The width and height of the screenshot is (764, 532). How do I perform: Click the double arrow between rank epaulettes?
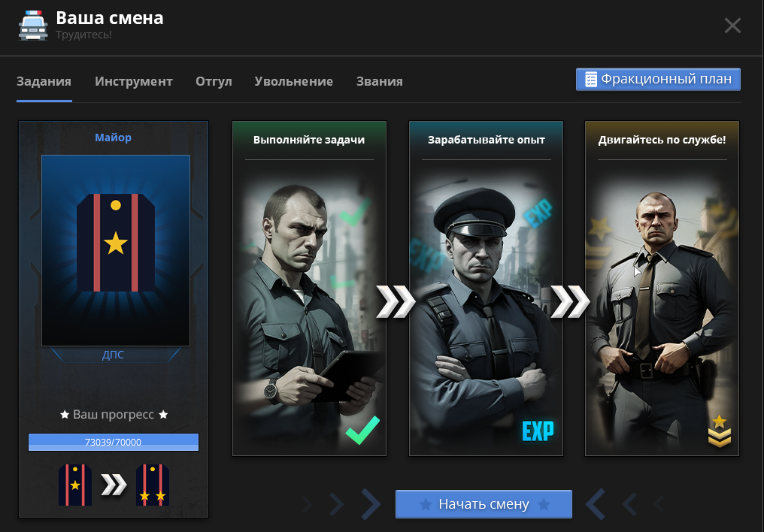coord(114,485)
